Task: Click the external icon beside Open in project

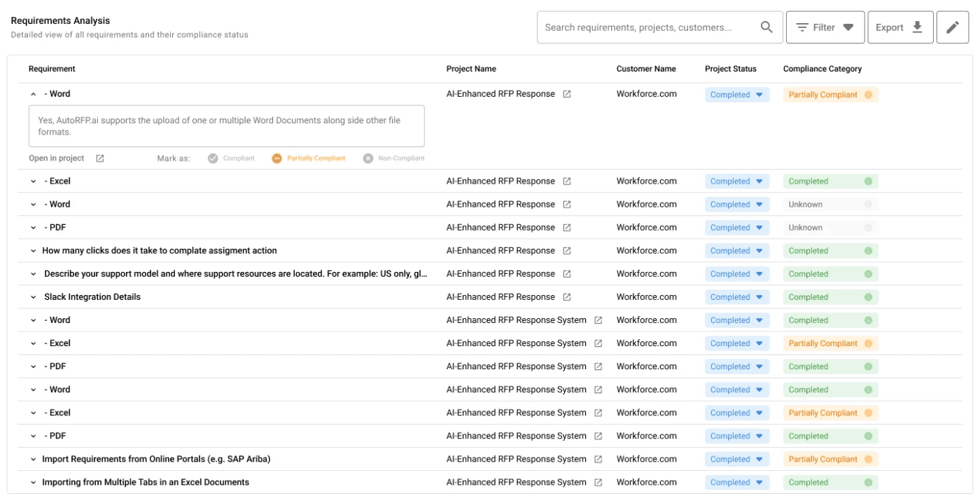Action: pyautogui.click(x=100, y=158)
